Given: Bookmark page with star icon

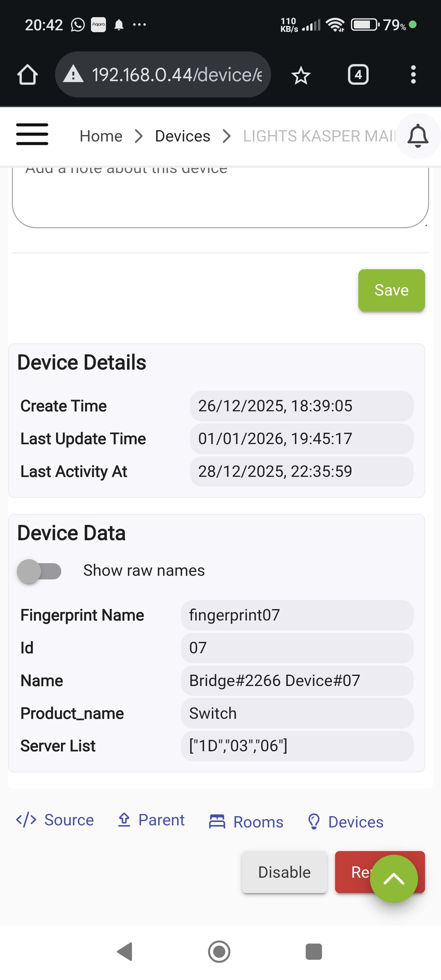Looking at the screenshot, I should [x=301, y=75].
